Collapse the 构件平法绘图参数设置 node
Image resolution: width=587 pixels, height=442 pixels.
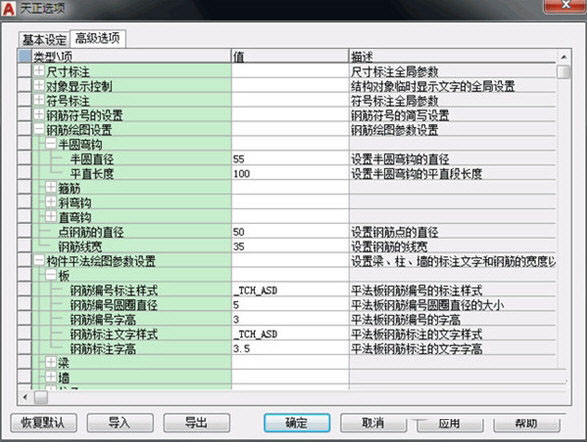click(39, 260)
